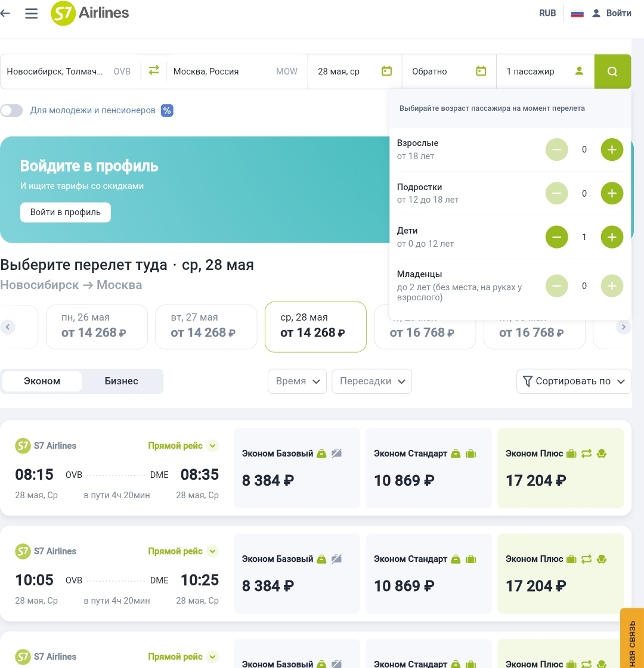
Task: Toggle youth and pensioners discount switch
Action: 11,110
